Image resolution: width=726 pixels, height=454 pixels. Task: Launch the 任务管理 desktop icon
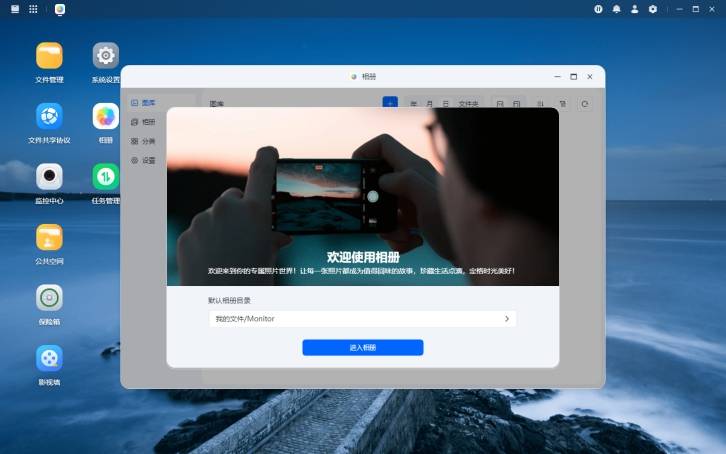tap(105, 177)
